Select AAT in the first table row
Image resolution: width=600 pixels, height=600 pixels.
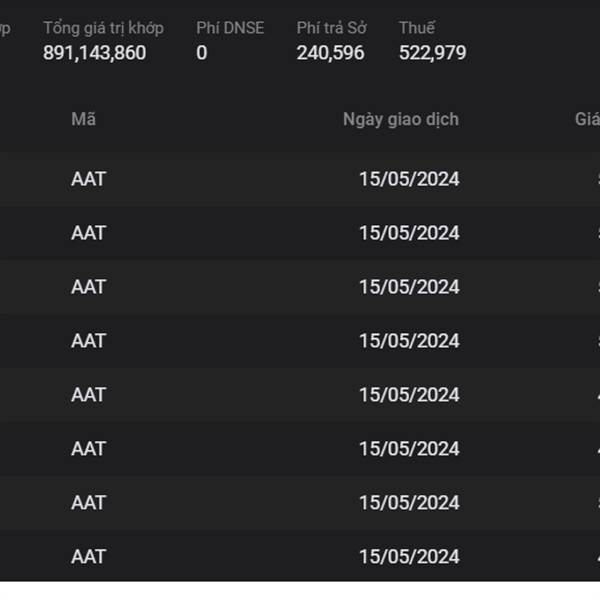tap(88, 179)
